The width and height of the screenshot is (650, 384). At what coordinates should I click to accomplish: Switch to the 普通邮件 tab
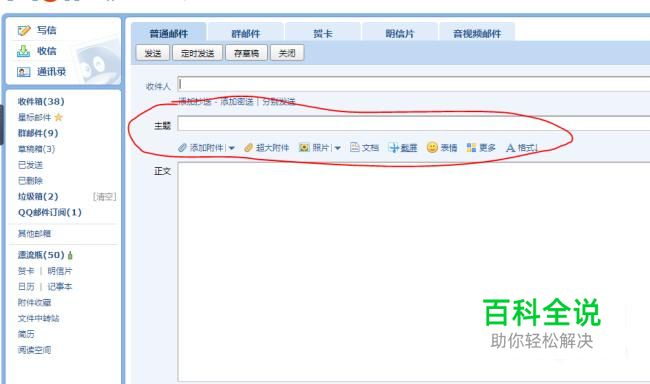[169, 33]
